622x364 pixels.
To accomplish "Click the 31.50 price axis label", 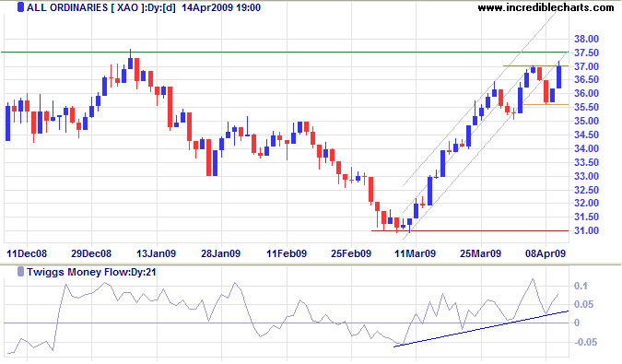I will coord(586,217).
